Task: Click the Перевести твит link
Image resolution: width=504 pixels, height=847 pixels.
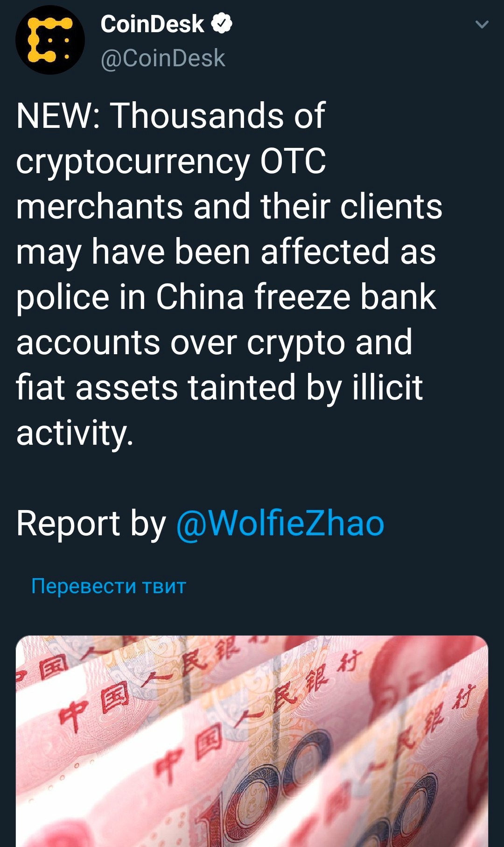Action: (x=109, y=586)
